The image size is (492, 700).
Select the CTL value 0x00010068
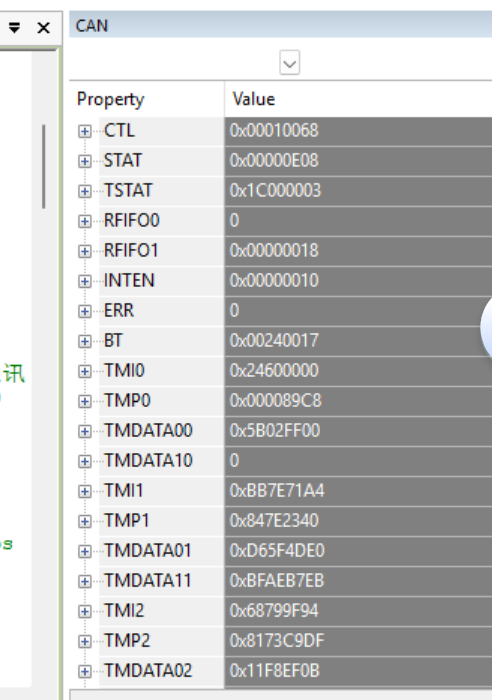coord(274,131)
